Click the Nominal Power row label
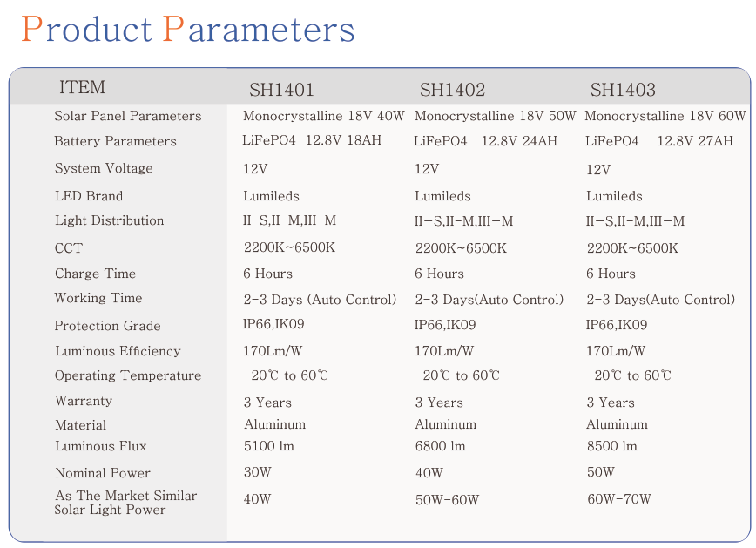Screen dimensions: 756x548 click(102, 473)
